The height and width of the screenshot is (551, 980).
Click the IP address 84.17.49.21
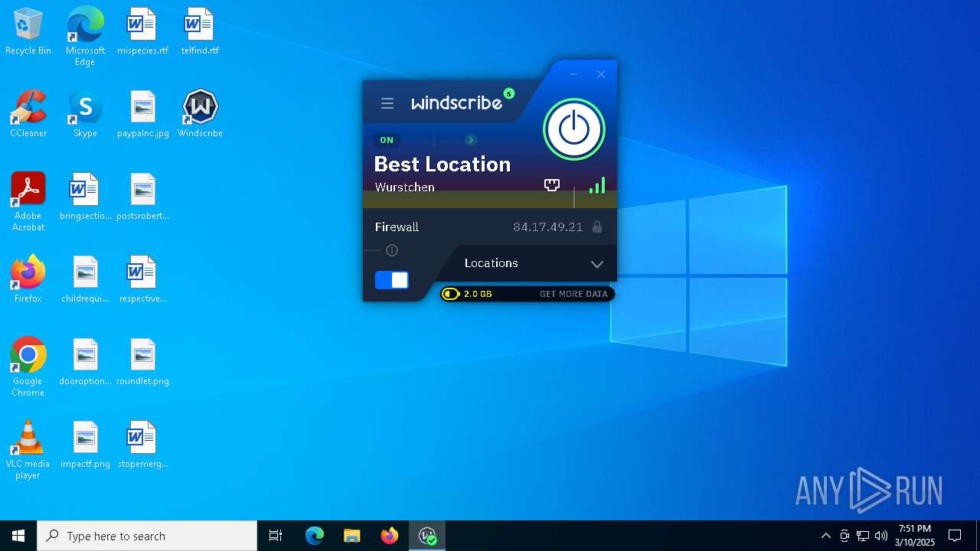548,227
